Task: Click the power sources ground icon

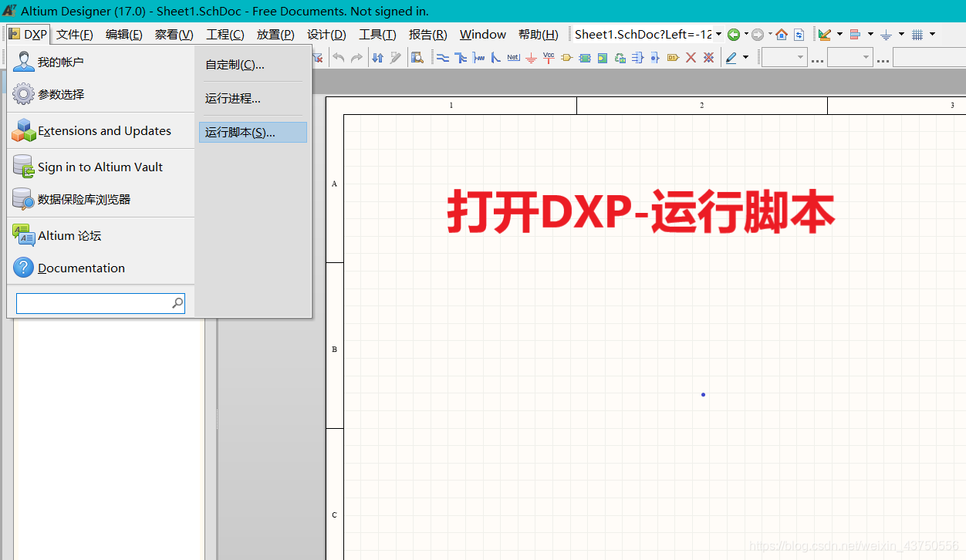Action: [x=886, y=34]
